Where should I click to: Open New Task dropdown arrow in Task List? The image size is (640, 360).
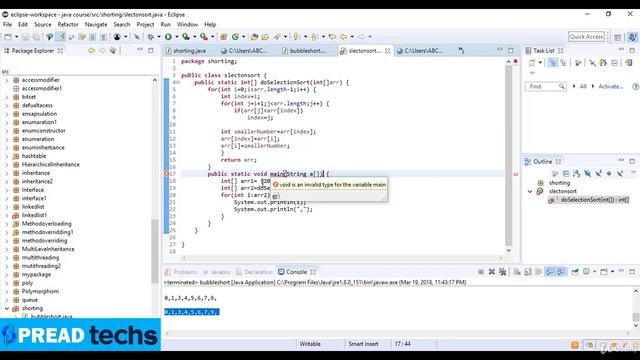[x=540, y=62]
